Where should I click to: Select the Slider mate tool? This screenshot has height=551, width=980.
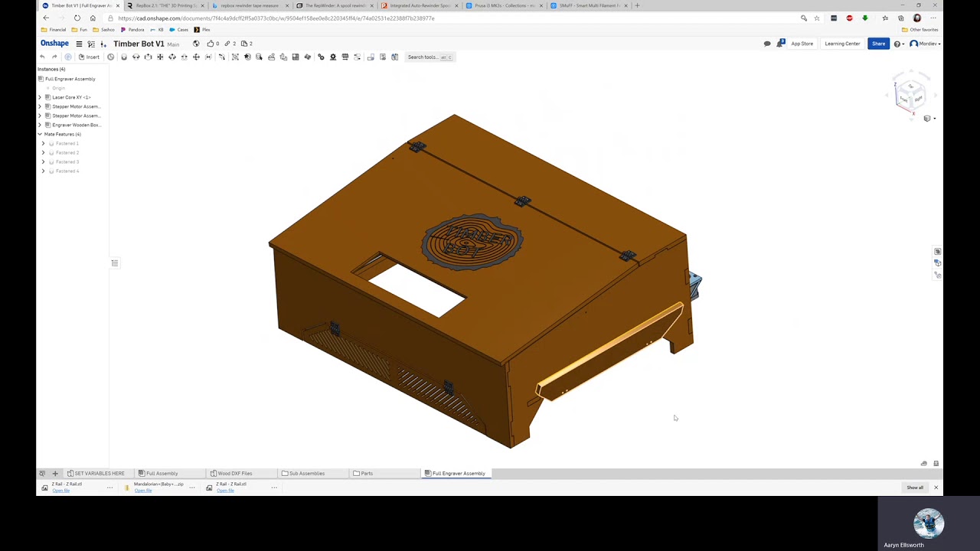pos(149,57)
